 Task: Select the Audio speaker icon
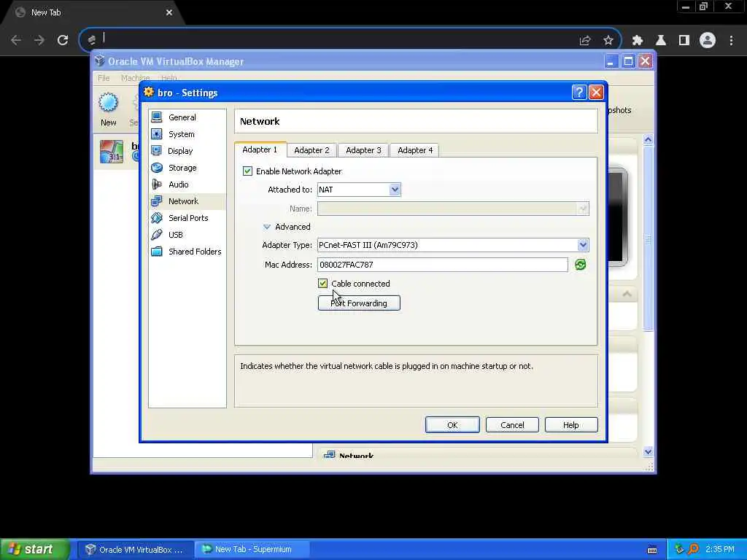(157, 184)
